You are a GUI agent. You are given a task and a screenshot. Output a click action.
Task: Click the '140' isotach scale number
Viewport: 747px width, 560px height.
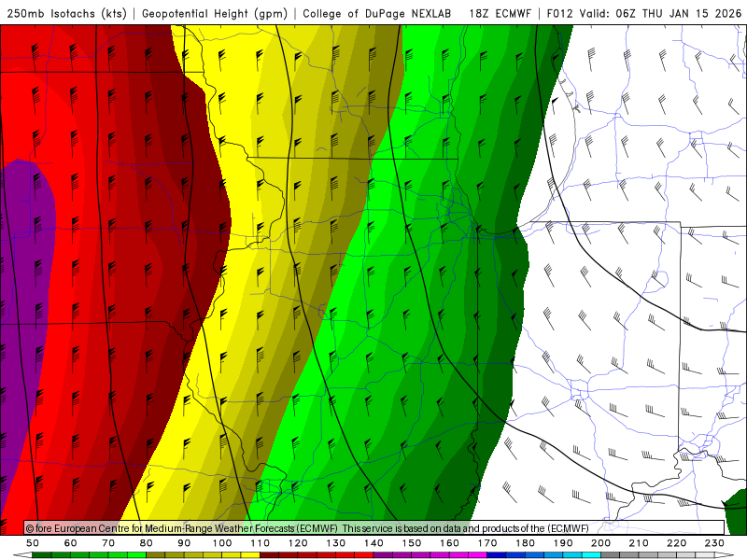coord(373,543)
